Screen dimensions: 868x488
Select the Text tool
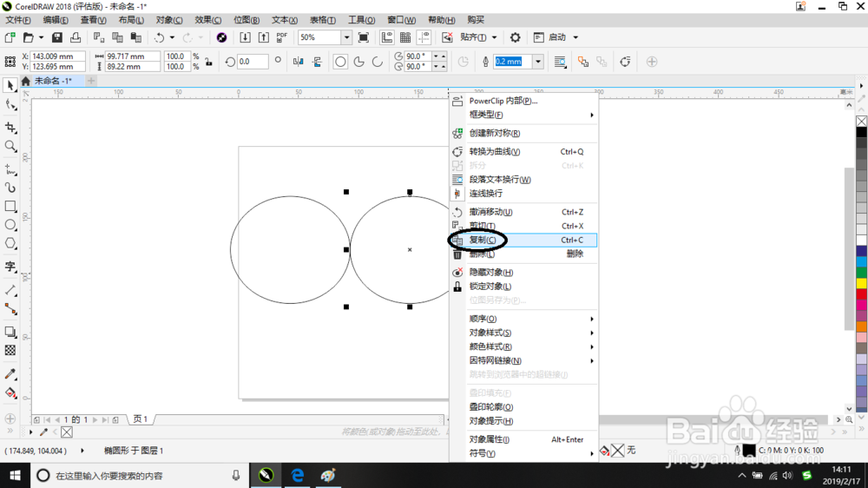click(x=10, y=267)
